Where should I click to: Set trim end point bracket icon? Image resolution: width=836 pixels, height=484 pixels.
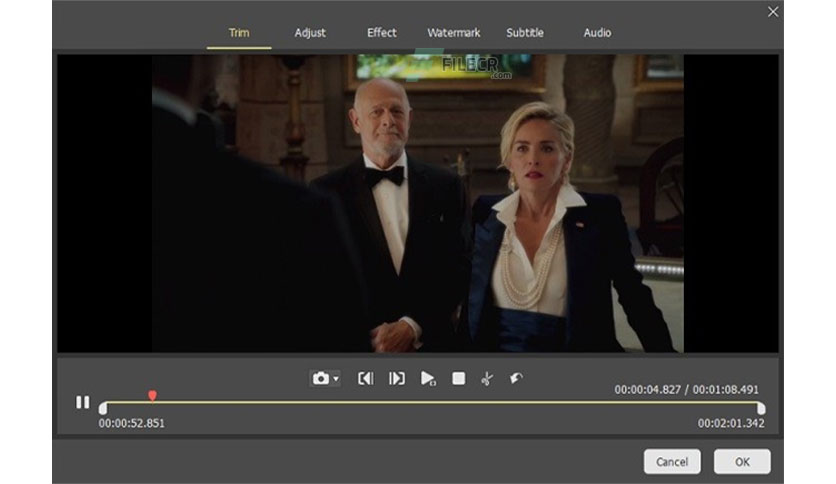pos(397,378)
